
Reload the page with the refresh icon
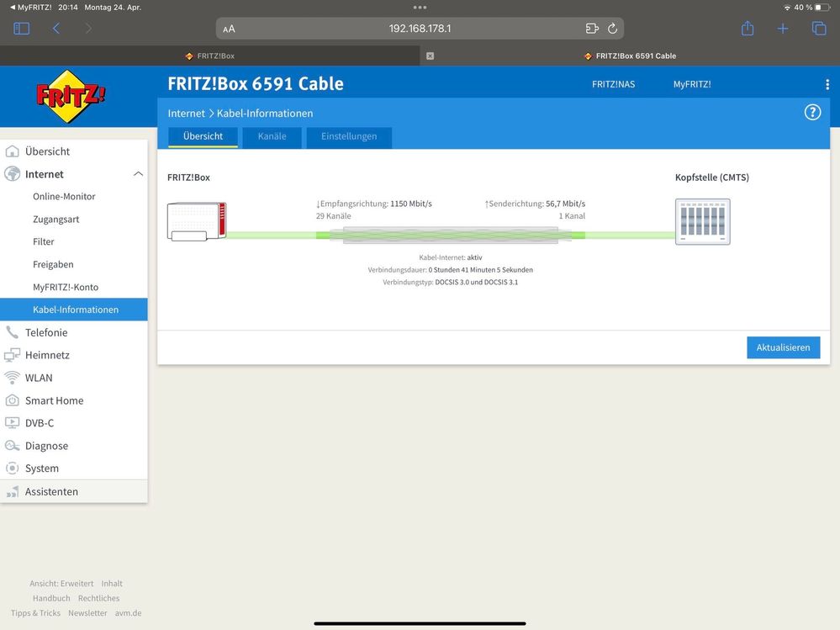coord(612,29)
